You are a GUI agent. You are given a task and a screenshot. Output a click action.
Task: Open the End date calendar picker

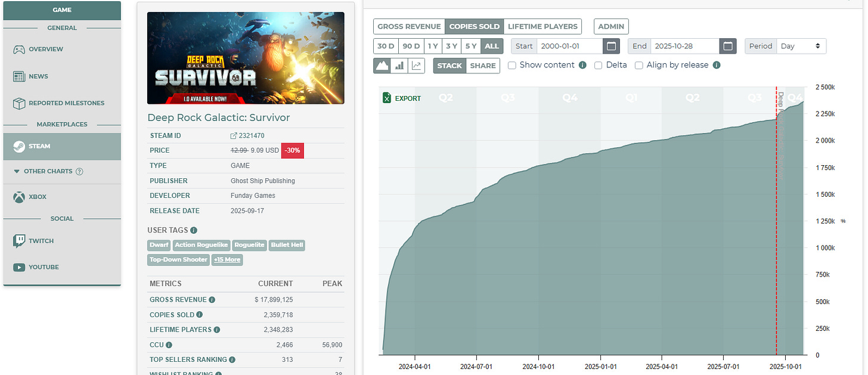[x=728, y=46]
